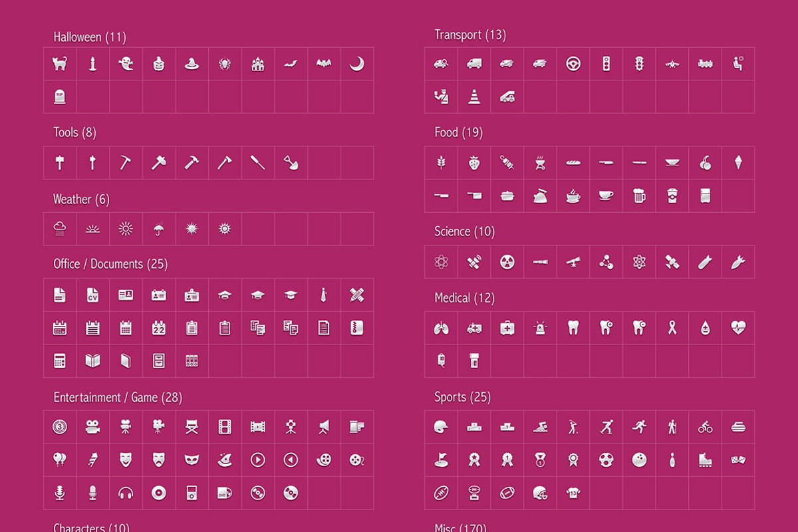798x532 pixels.
Task: Select the train locomotive icon
Action: pos(706,64)
